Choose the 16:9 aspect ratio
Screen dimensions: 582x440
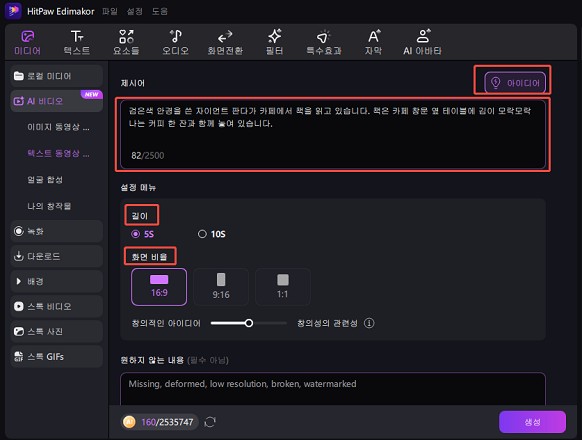[159, 287]
